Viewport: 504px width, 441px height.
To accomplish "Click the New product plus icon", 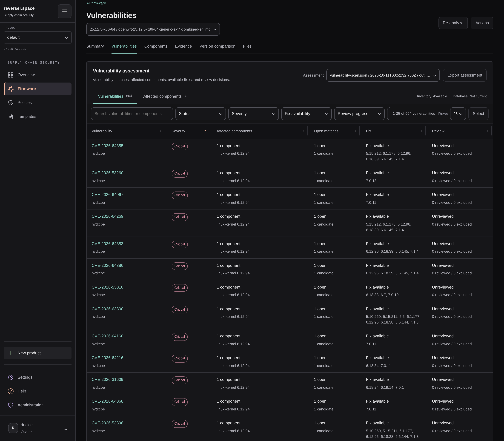I will (x=11, y=353).
